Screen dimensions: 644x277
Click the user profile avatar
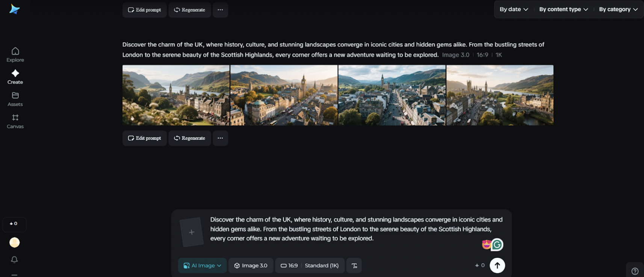coord(14,242)
